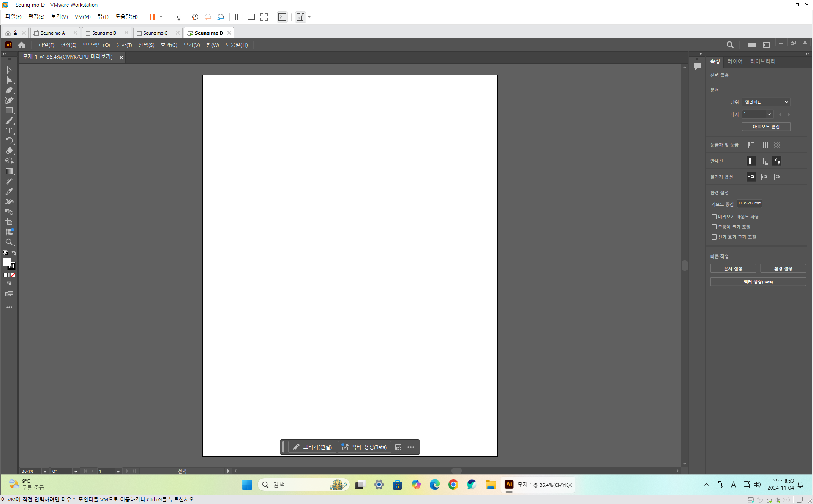Click the 아트보드 편집 button

[766, 127]
